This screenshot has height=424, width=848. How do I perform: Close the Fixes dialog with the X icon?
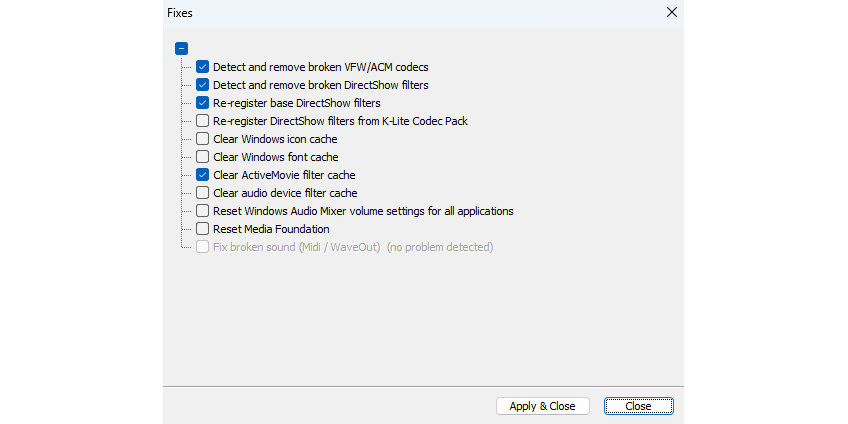(671, 13)
